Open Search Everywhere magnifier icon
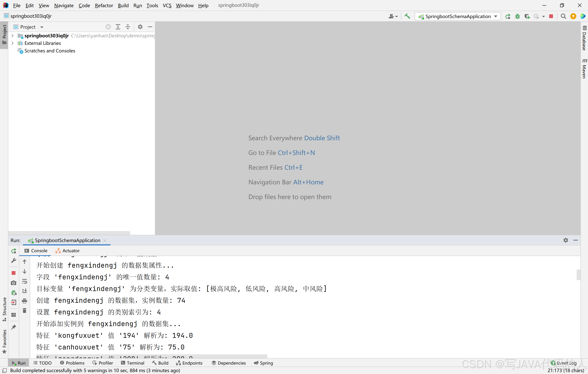Viewport: 588px width, 374px height. (563, 16)
